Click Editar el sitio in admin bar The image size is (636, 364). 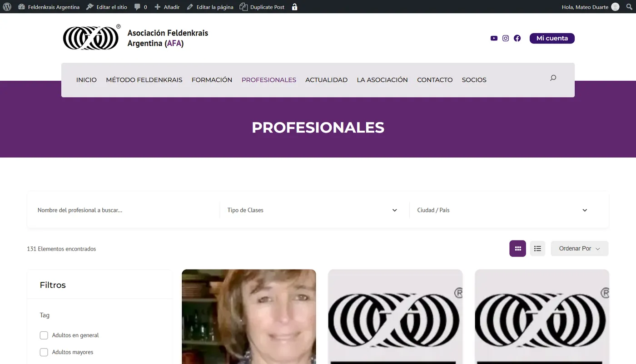[x=107, y=7]
